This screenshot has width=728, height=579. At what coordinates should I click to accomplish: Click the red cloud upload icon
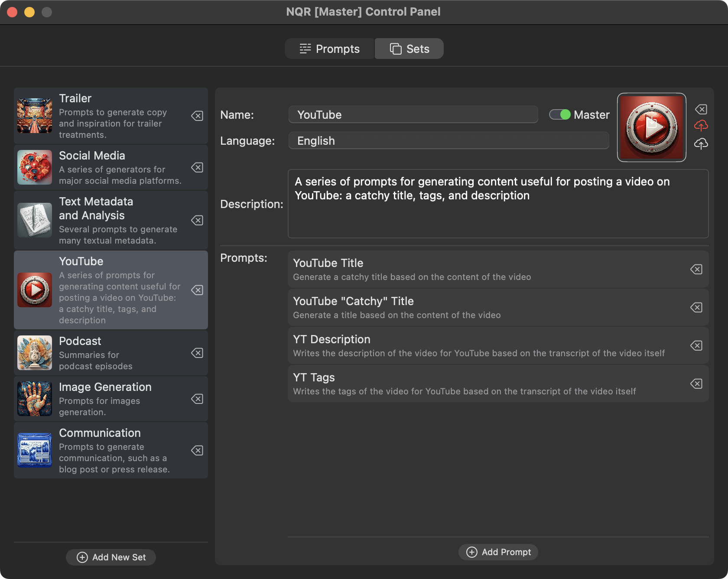701,126
